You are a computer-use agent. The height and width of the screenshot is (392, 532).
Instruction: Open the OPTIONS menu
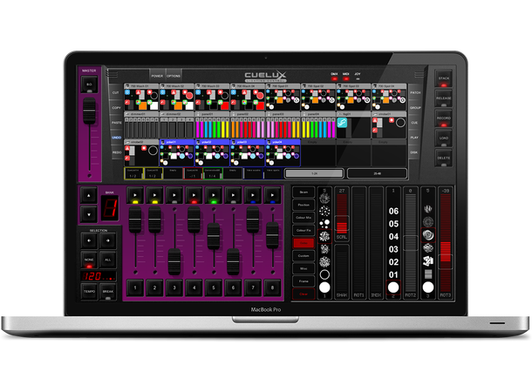tap(174, 76)
